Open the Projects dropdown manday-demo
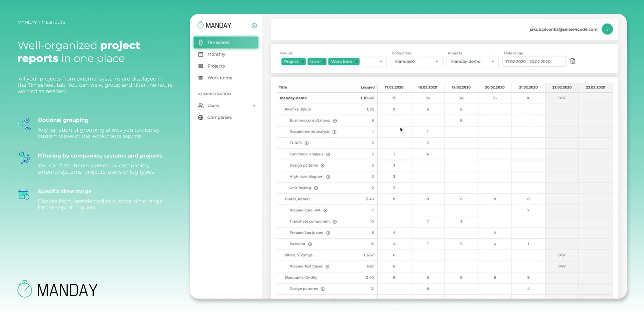Screen dimensions: 644x315 click(472, 62)
